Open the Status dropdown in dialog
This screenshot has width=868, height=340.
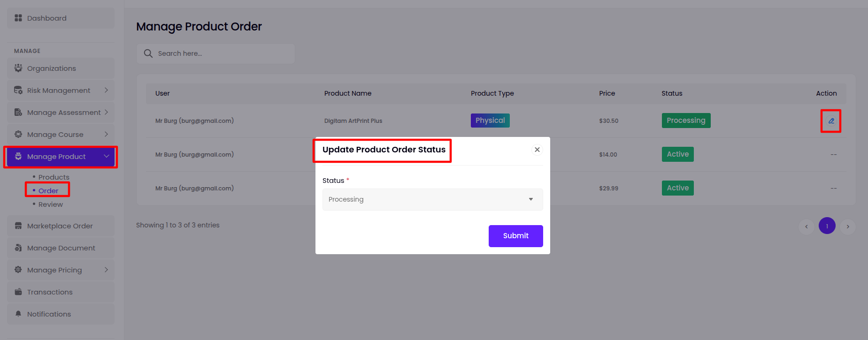(x=432, y=199)
